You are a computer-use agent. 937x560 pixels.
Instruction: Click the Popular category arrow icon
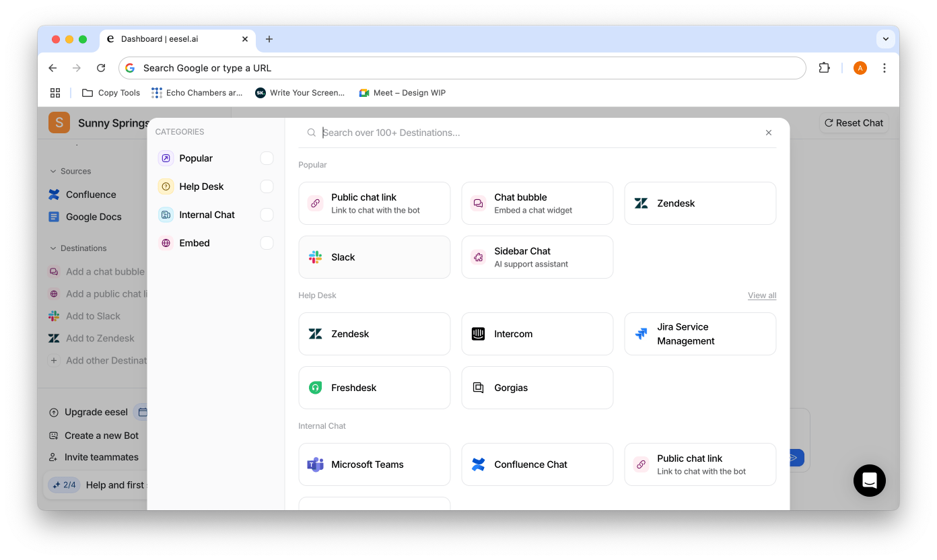[166, 158]
